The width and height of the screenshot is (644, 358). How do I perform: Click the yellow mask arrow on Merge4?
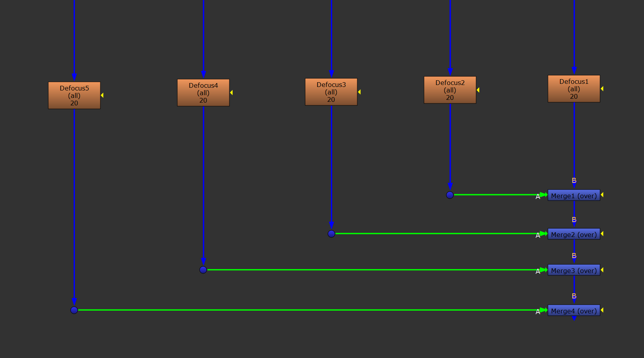click(x=602, y=310)
